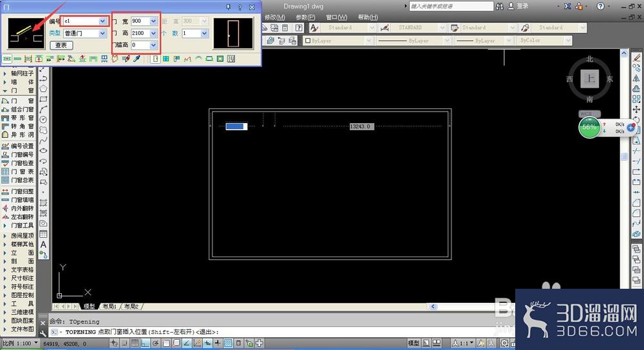Click the 内外翻转 flip tool
The height and width of the screenshot is (350, 644).
point(17,209)
